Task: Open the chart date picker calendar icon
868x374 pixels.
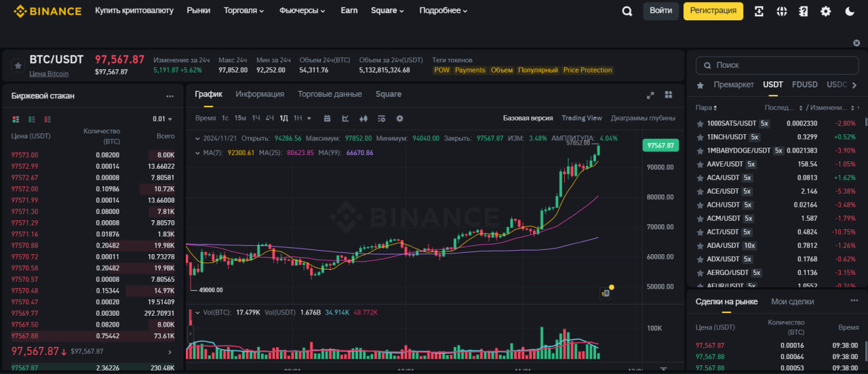Action: coord(328,119)
